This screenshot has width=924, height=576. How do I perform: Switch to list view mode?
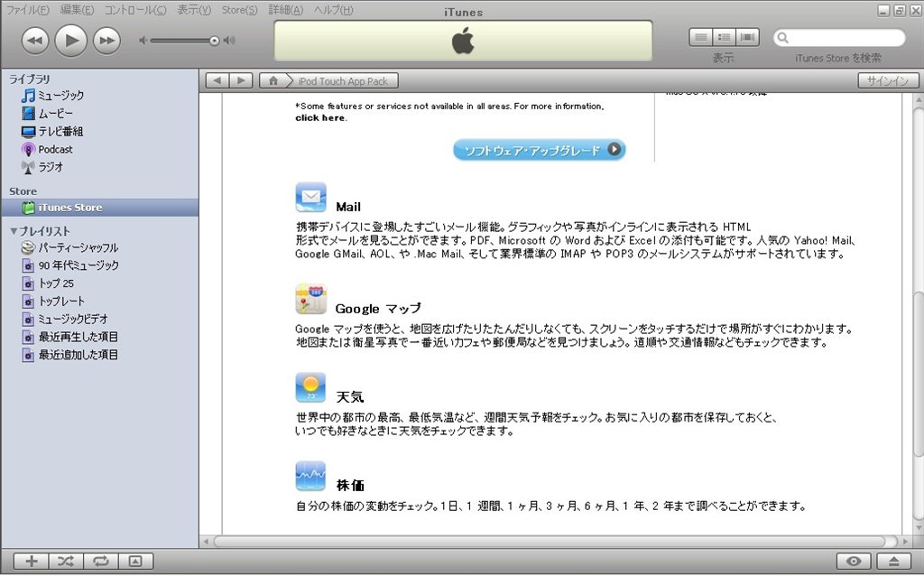coord(700,37)
